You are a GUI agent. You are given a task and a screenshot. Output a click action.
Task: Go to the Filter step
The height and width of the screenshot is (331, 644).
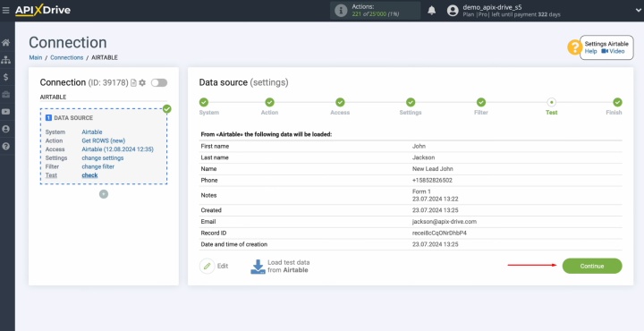(x=481, y=102)
